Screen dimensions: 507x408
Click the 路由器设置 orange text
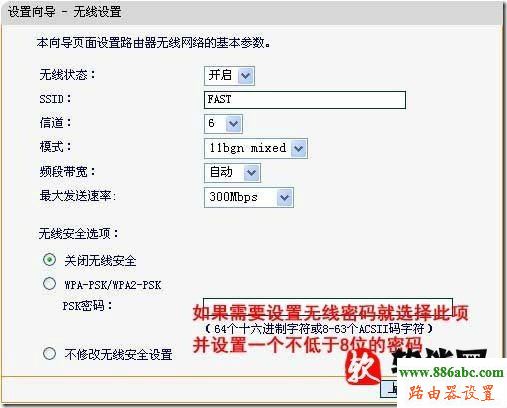coord(451,393)
